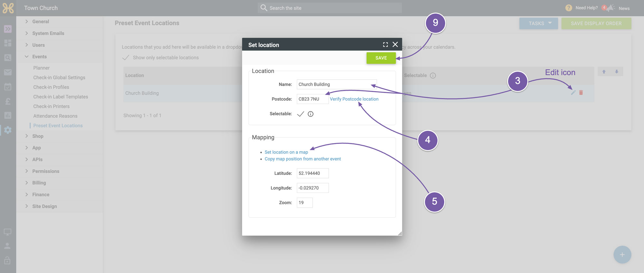Viewport: 644px width, 273px height.
Task: Toggle the Selectable checkmark in dialog
Action: (300, 114)
